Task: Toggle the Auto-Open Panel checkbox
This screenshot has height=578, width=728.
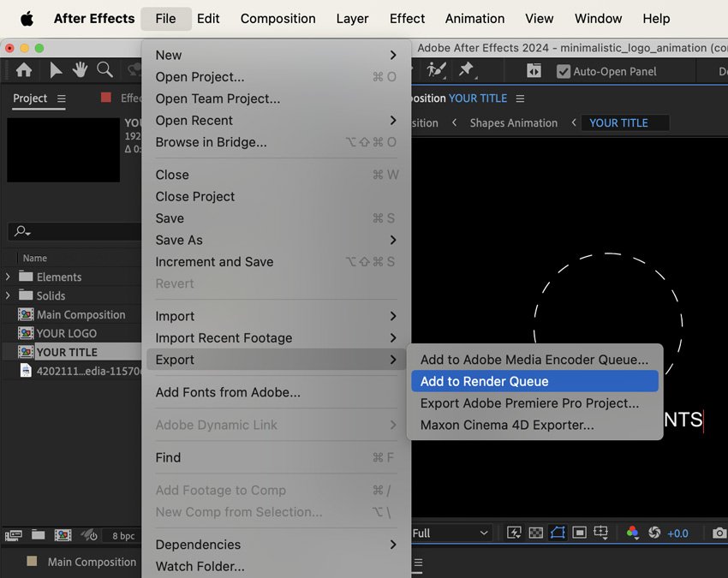Action: tap(564, 71)
